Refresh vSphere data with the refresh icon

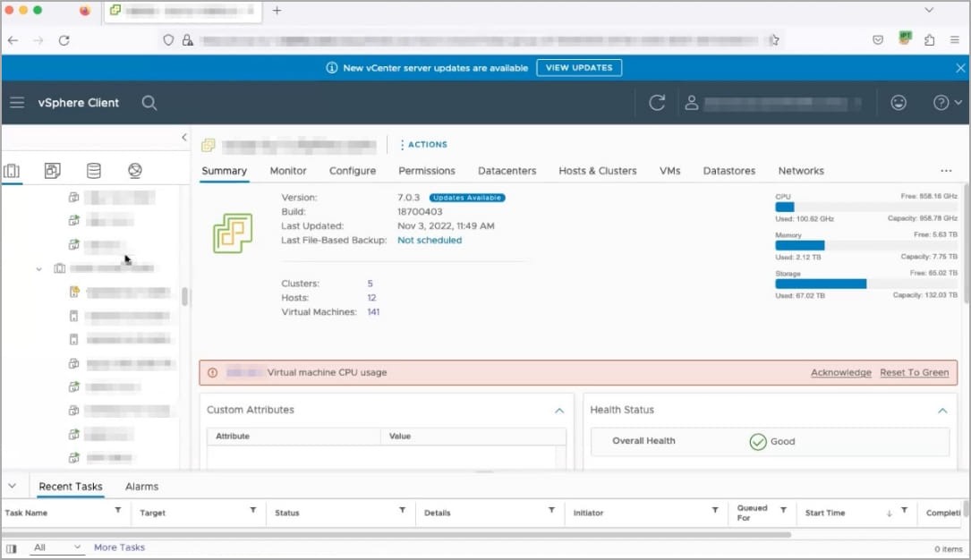pos(657,103)
